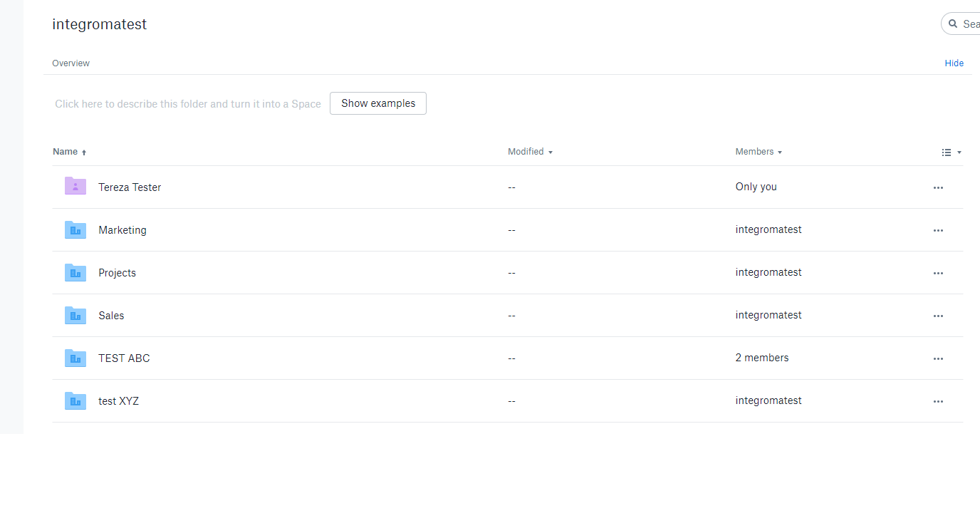Screen dimensions: 980x528
Task: Click the folder description input field
Action: point(187,103)
